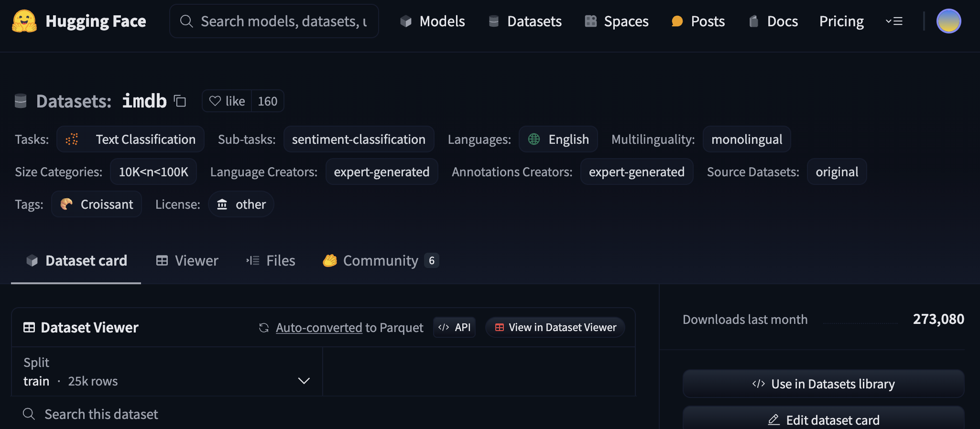Click the Hugging Face title text
The width and height of the screenshot is (980, 429).
point(96,21)
